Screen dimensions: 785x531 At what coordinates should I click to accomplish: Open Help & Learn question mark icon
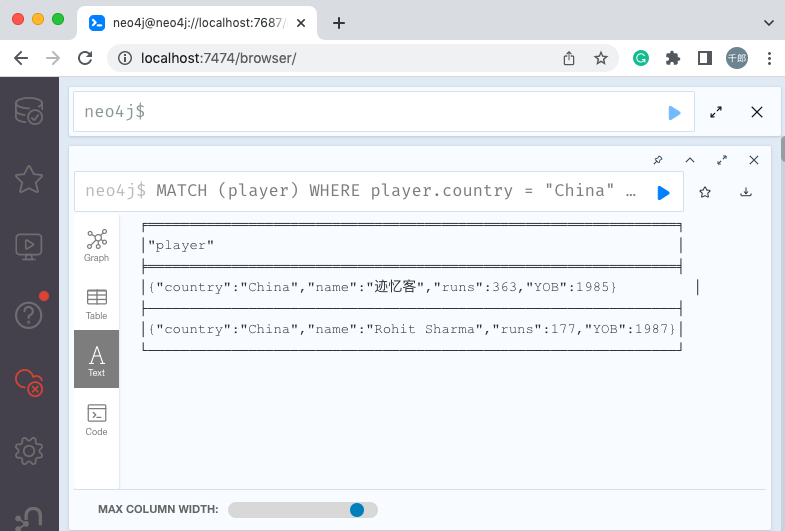(x=29, y=315)
